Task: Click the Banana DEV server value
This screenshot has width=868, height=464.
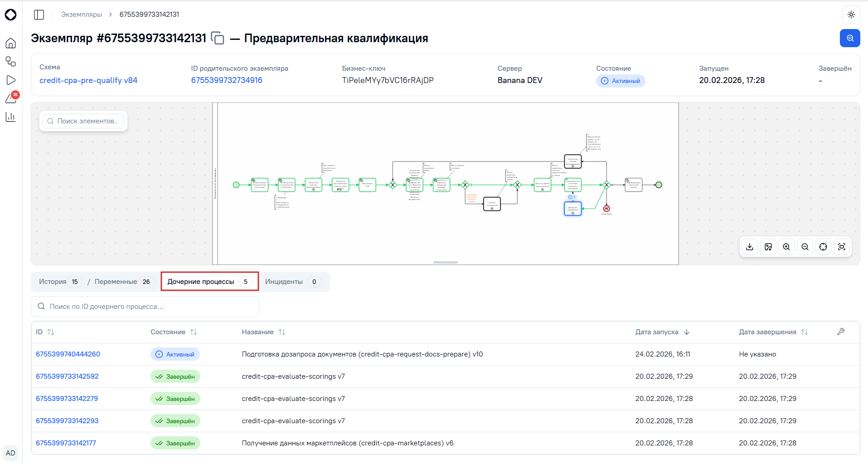Action: (520, 80)
